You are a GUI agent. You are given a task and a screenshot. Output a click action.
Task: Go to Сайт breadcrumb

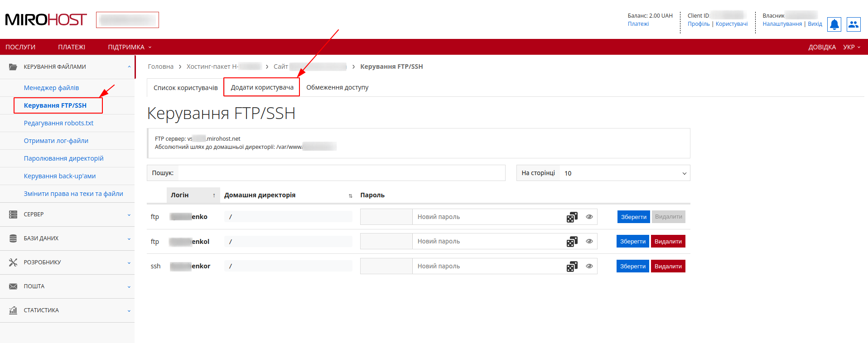click(x=310, y=67)
